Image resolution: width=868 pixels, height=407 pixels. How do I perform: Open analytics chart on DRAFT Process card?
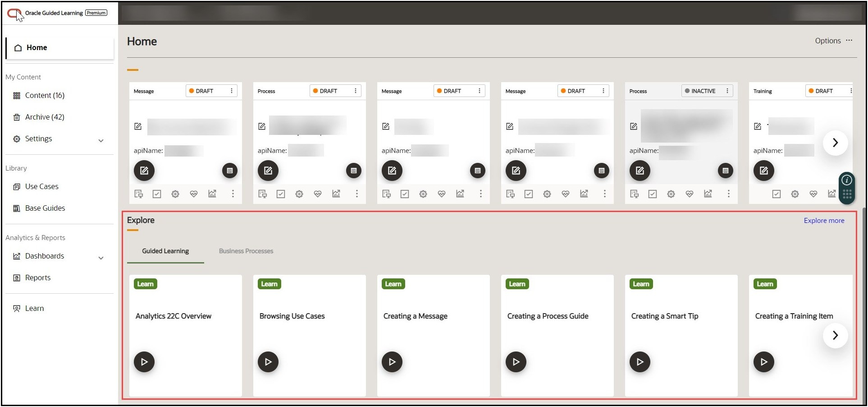click(336, 194)
